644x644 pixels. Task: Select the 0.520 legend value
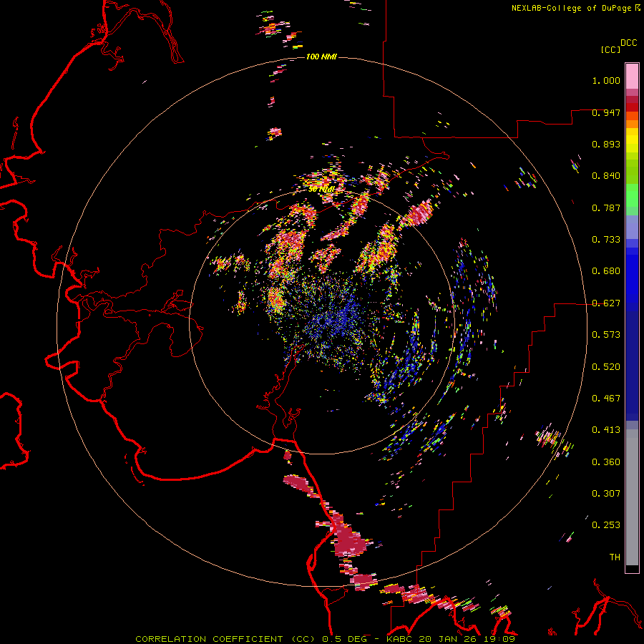[x=606, y=367]
